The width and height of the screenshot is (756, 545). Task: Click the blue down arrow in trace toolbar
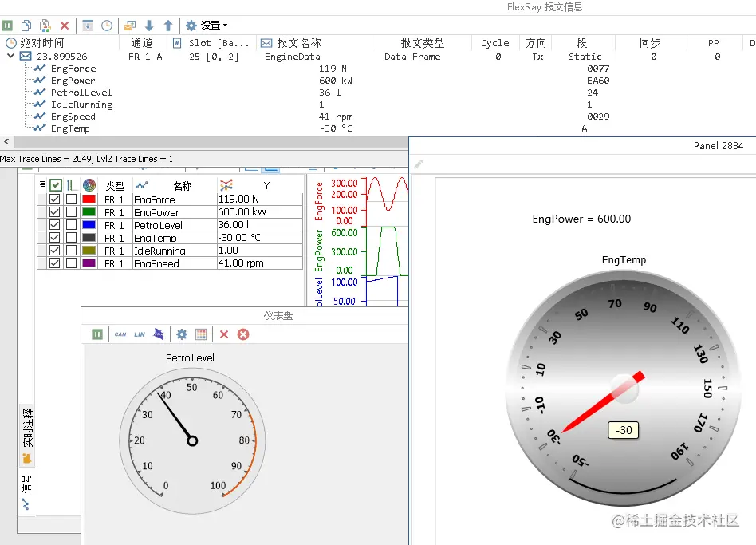tap(149, 26)
